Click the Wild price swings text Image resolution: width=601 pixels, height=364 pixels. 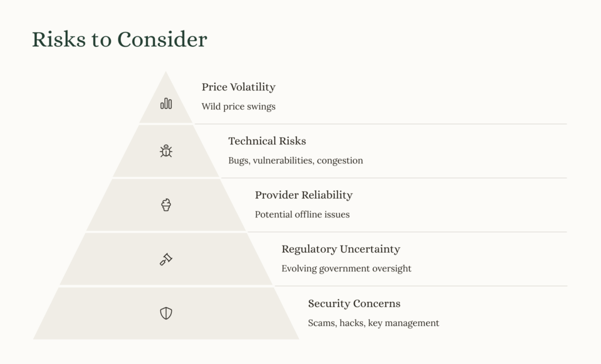click(238, 107)
